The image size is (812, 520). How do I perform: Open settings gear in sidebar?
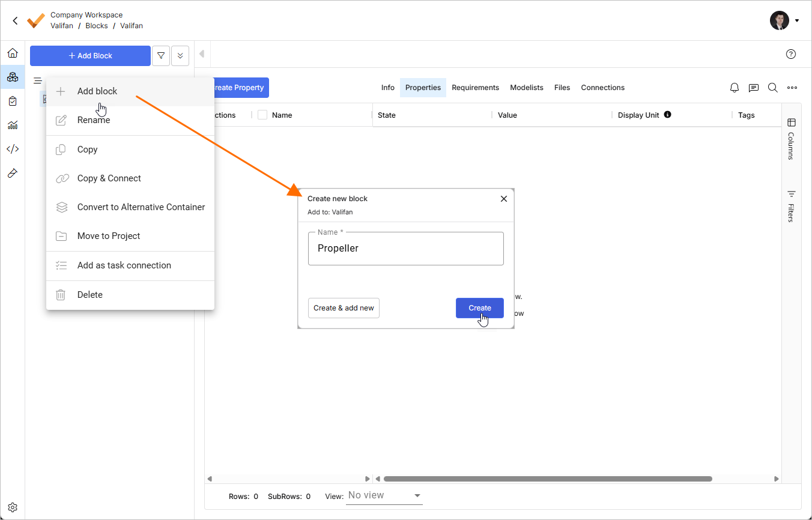coord(13,507)
